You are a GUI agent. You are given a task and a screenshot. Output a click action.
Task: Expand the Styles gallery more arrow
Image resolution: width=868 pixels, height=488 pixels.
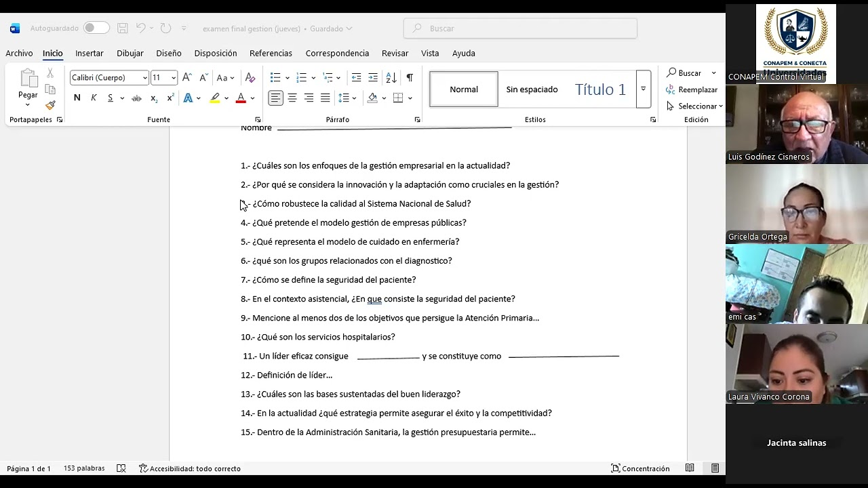click(643, 89)
